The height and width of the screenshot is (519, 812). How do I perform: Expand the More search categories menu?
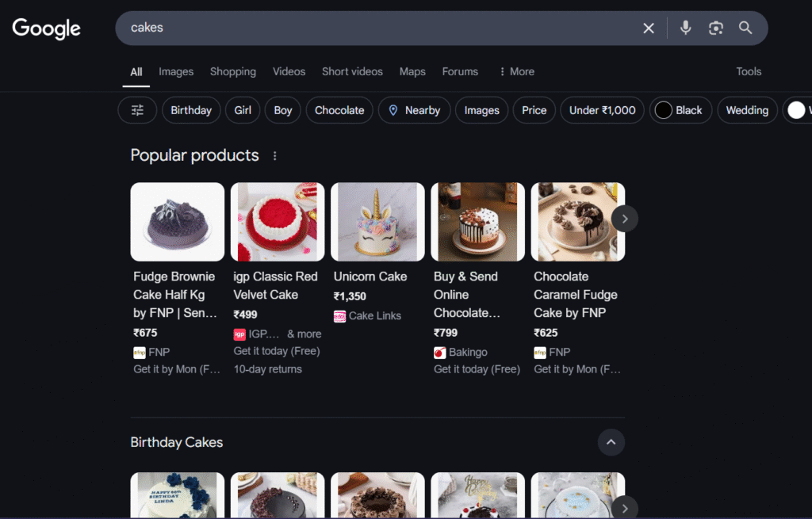coord(516,71)
